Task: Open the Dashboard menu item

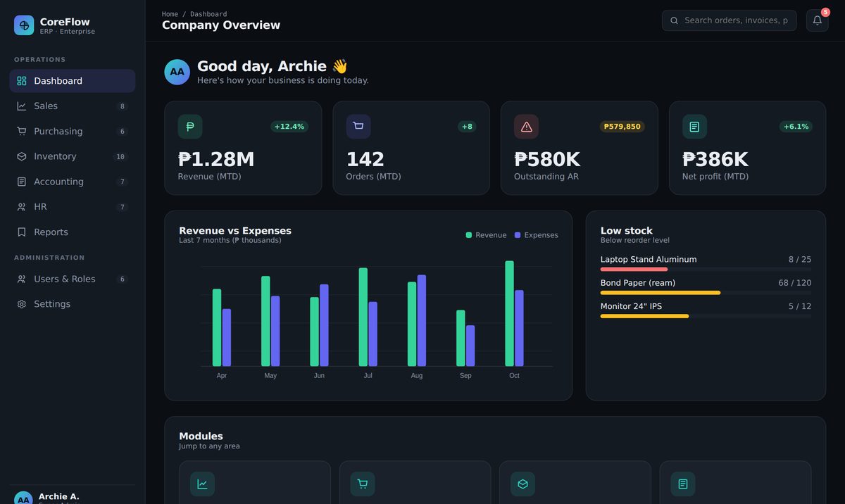Action: pos(73,81)
